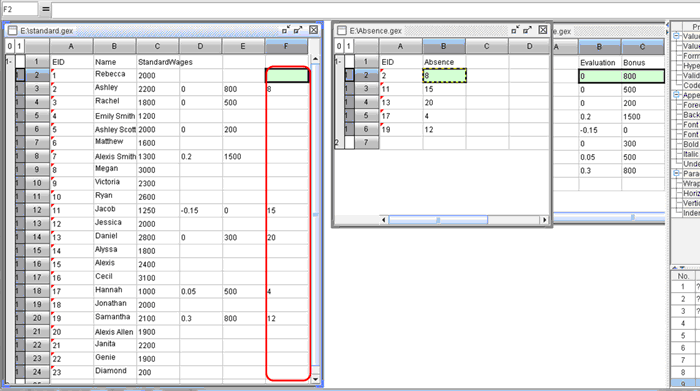The width and height of the screenshot is (700, 391).
Task: Minimize the Absence.gex sheet window
Action: (x=515, y=30)
